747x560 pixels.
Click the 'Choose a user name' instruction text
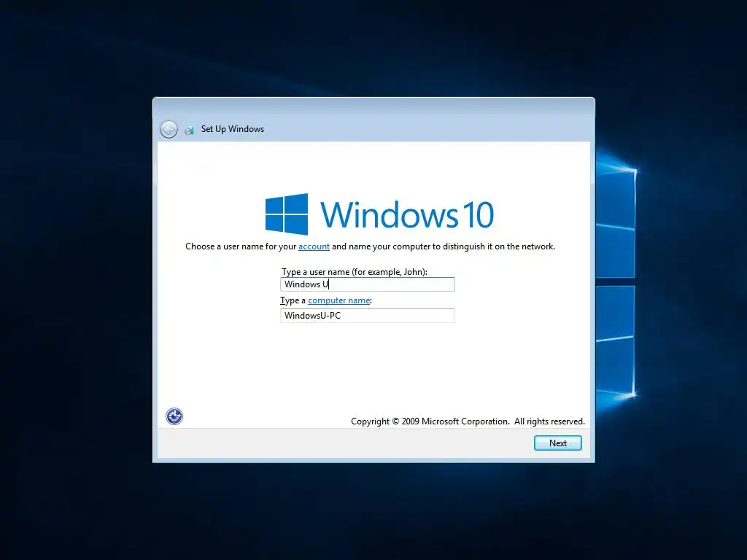(370, 246)
